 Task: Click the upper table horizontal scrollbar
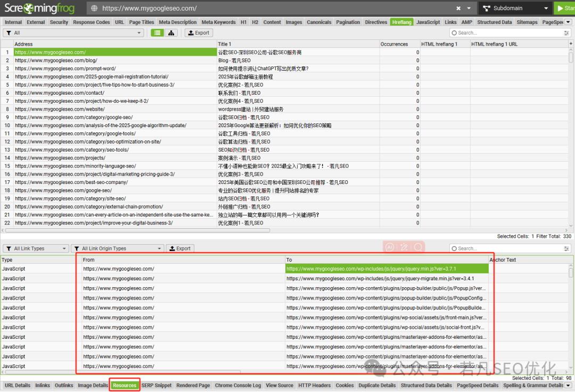[x=137, y=230]
